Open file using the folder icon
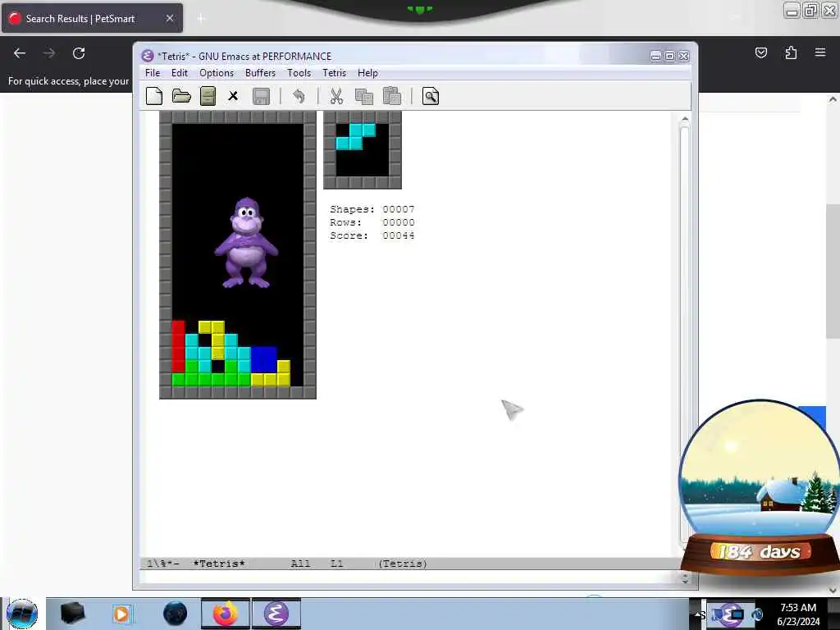Image resolution: width=840 pixels, height=630 pixels. (181, 97)
